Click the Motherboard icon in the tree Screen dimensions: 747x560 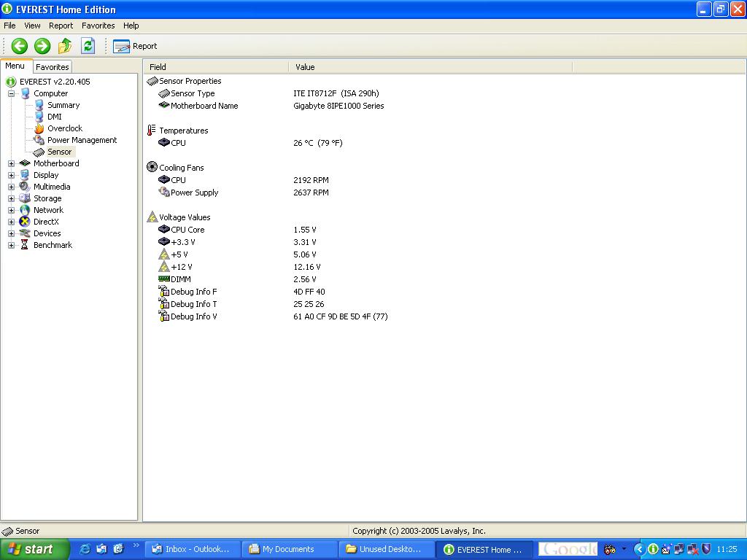25,163
